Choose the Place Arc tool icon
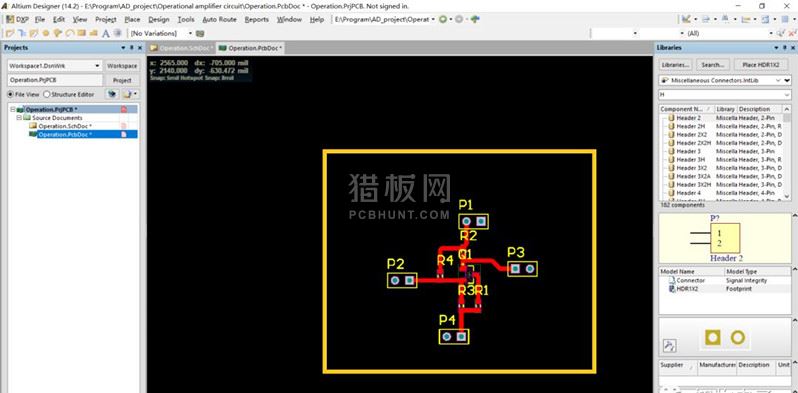Screen dimensions: 798x393 click(70, 33)
